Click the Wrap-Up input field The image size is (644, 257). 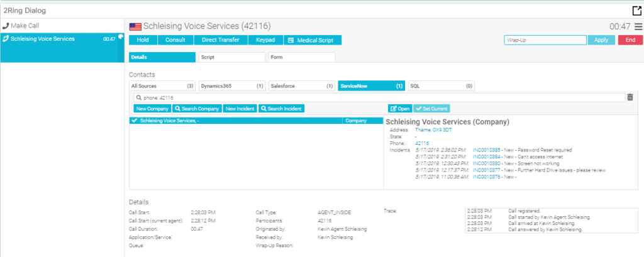pyautogui.click(x=545, y=40)
